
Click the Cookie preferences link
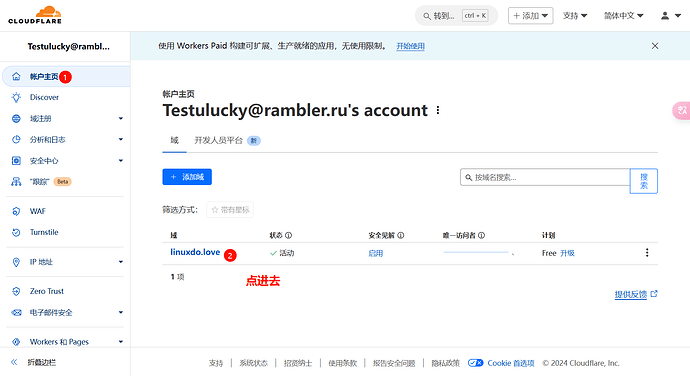coord(510,363)
